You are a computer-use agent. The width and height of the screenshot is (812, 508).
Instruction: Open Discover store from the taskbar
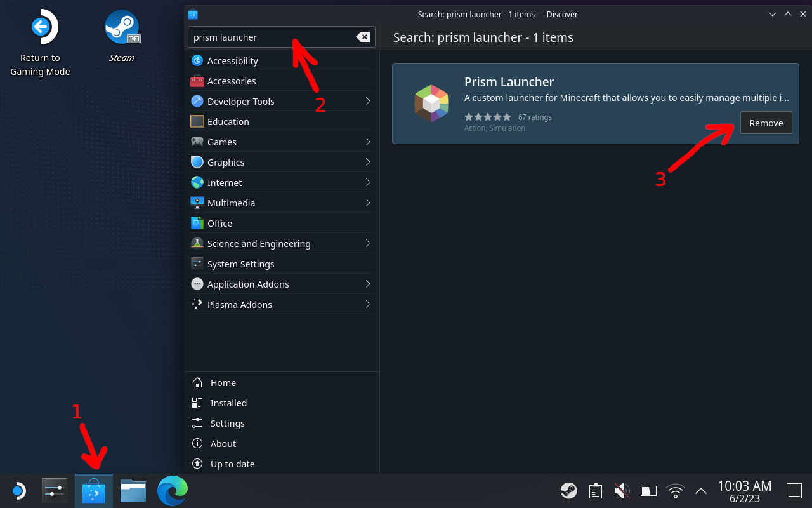[94, 491]
